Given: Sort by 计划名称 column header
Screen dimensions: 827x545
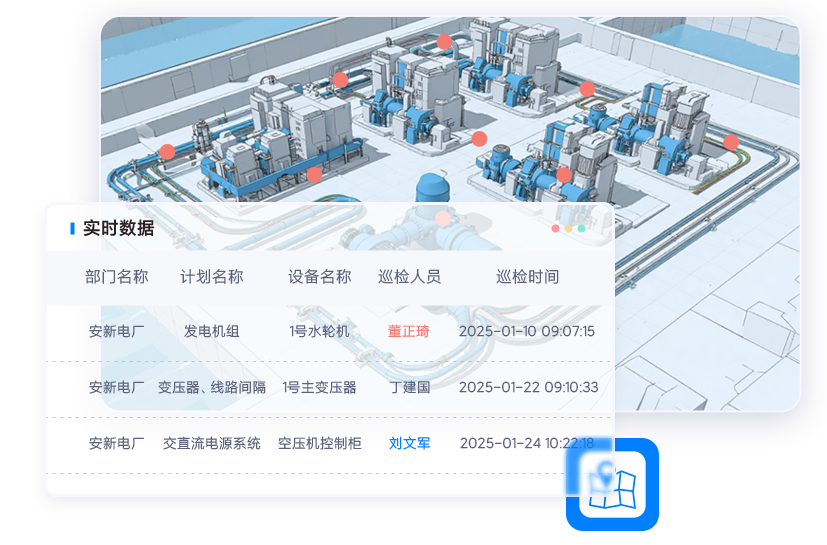Looking at the screenshot, I should click(x=211, y=277).
